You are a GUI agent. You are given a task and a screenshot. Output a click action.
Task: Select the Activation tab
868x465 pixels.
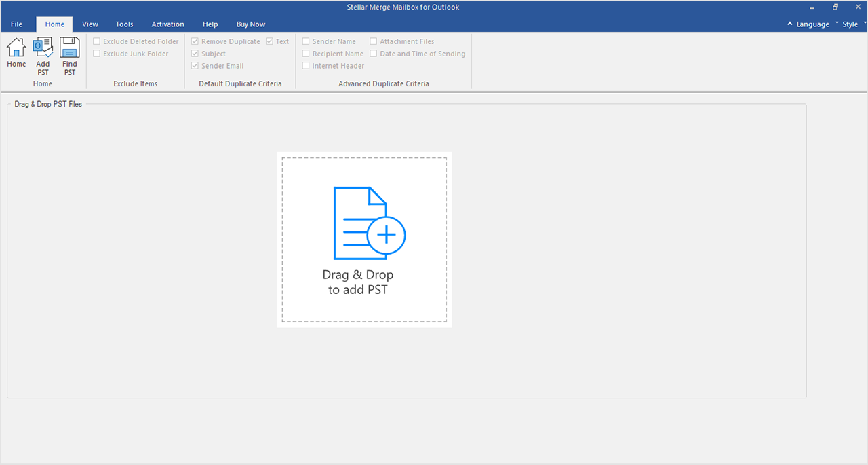(x=167, y=24)
